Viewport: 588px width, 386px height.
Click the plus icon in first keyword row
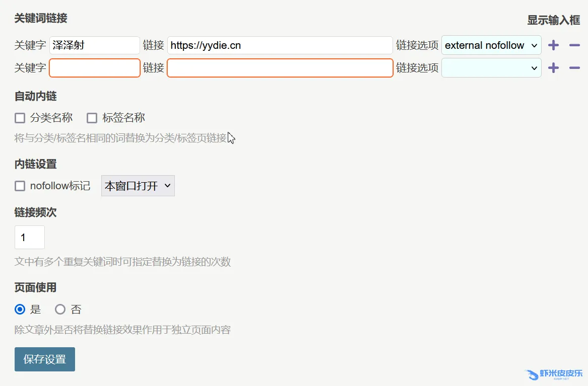[553, 45]
